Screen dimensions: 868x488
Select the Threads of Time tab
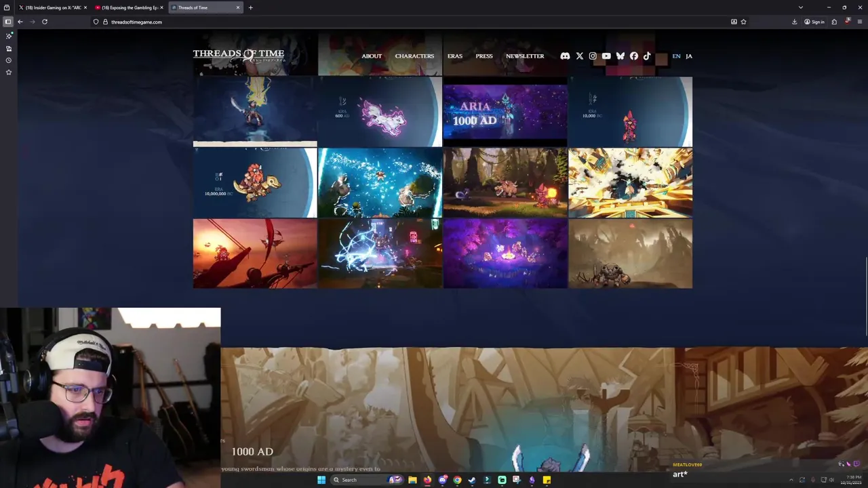(x=205, y=7)
